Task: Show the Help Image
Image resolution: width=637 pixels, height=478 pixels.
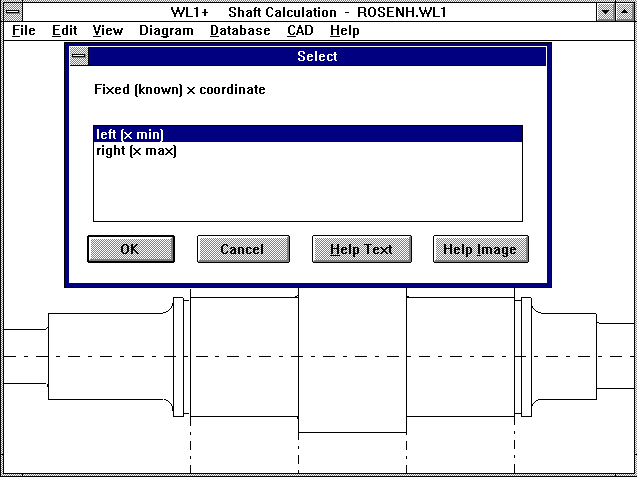Action: [x=480, y=249]
